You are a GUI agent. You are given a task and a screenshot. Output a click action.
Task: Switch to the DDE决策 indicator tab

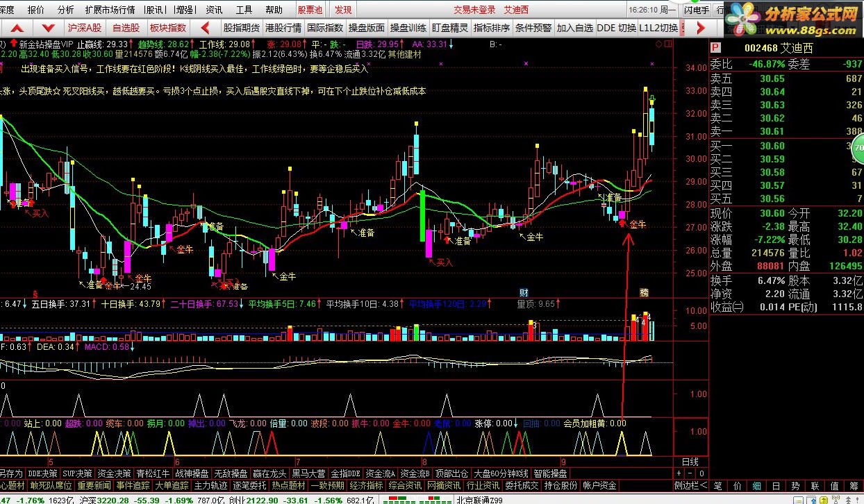43,473
